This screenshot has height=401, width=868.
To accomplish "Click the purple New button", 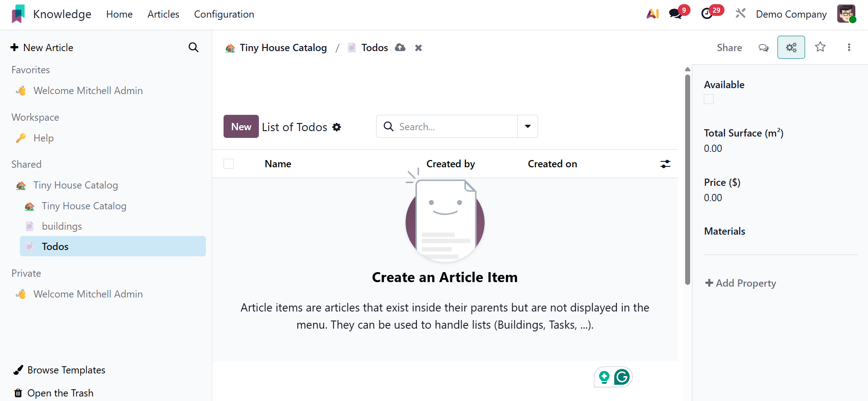I will pos(241,127).
